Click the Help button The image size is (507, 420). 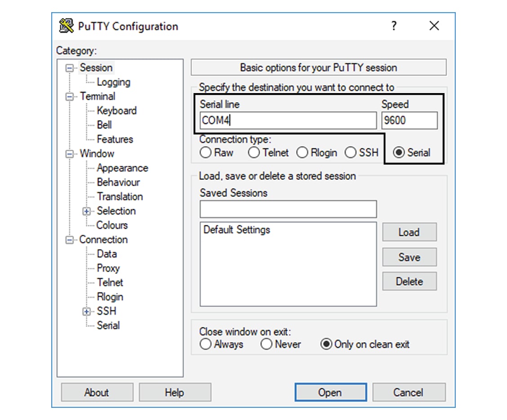(175, 392)
